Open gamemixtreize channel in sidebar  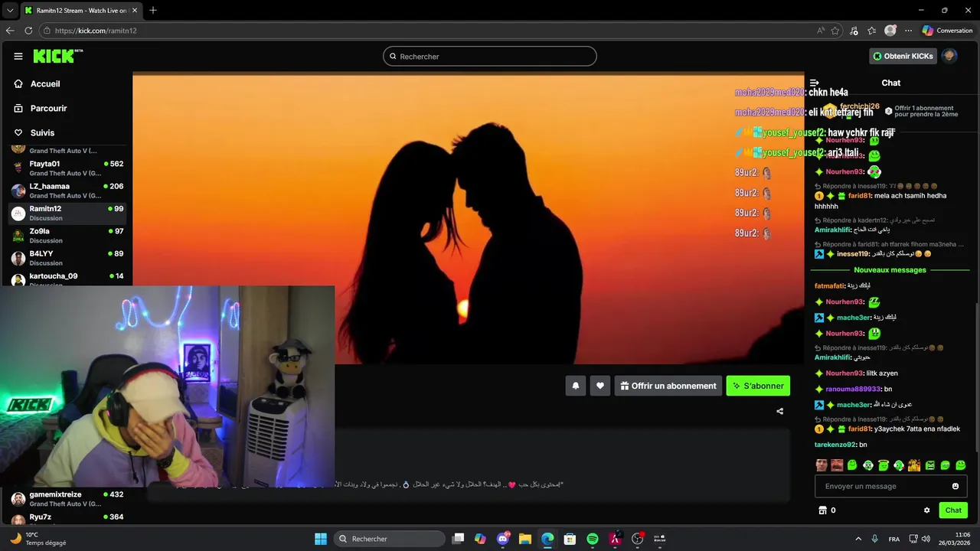pyautogui.click(x=67, y=499)
